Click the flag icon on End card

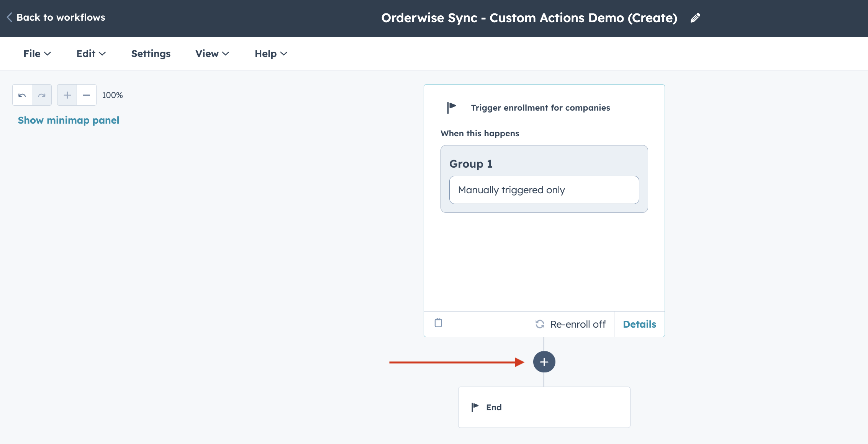coord(475,407)
